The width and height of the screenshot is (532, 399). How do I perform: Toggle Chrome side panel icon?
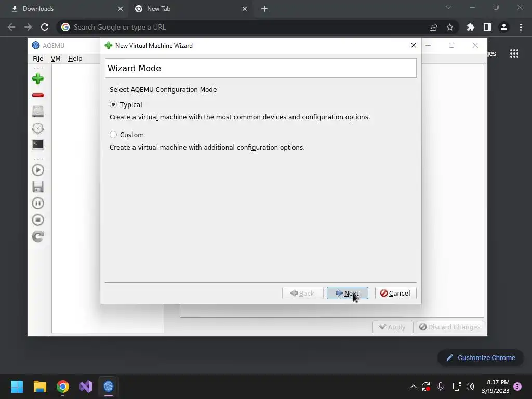[x=487, y=27]
